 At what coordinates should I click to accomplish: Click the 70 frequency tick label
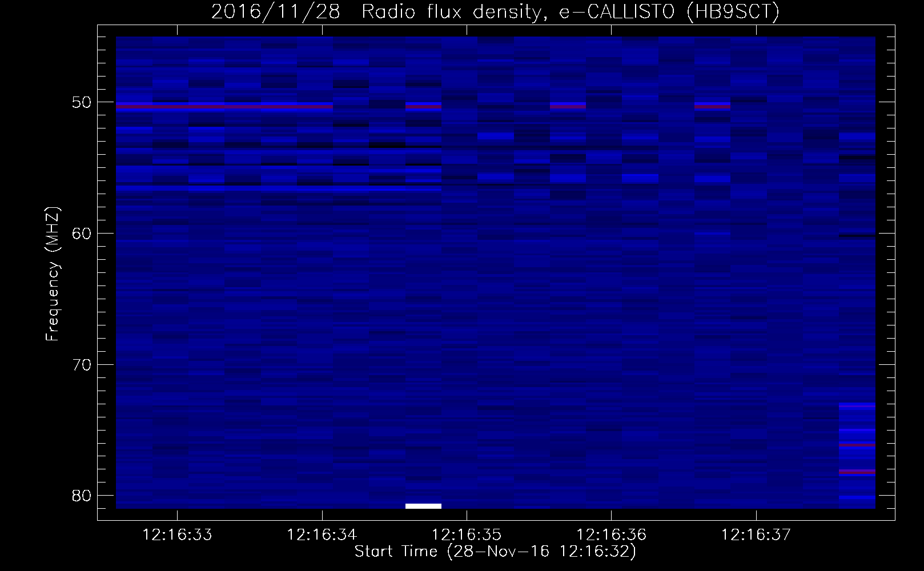[x=82, y=364]
